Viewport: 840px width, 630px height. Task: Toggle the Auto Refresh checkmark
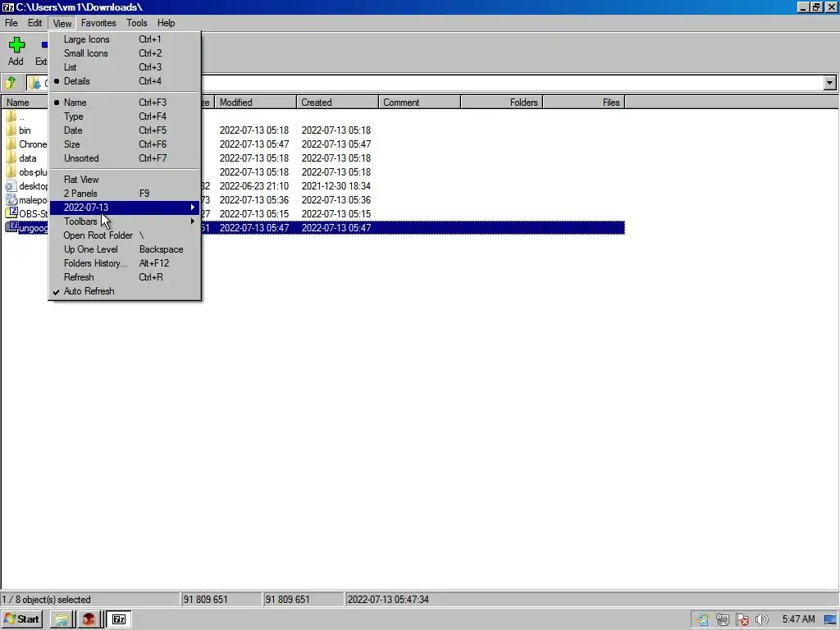(x=125, y=291)
